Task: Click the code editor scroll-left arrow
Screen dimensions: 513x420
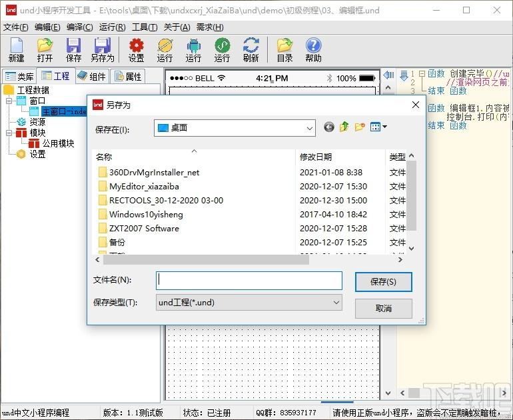Action: coord(402,393)
